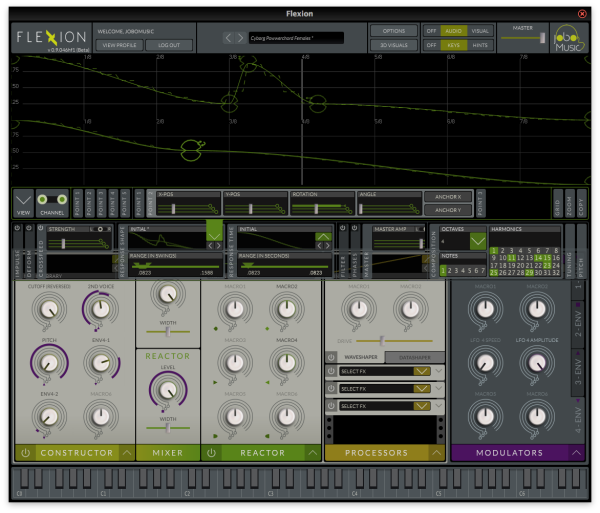Toggle the Channel selector switch
Image resolution: width=600 pixels, height=513 pixels.
pos(52,199)
